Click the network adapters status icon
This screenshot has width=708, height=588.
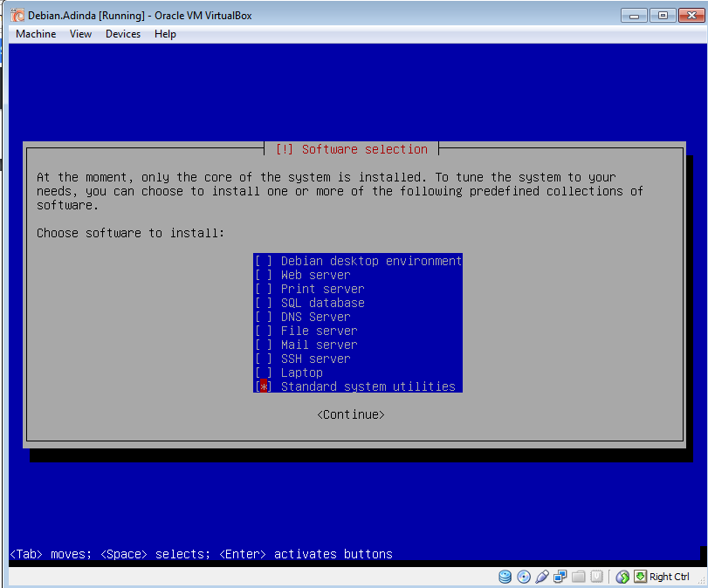click(x=560, y=577)
